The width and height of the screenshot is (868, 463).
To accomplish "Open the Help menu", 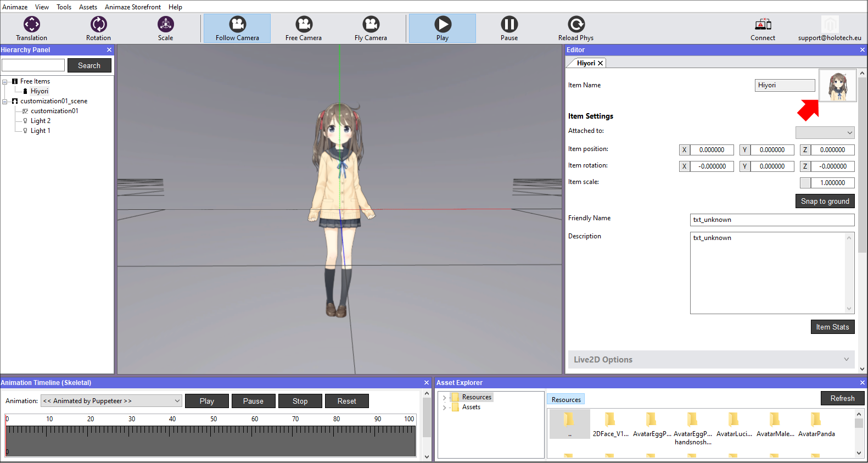I will (x=175, y=7).
